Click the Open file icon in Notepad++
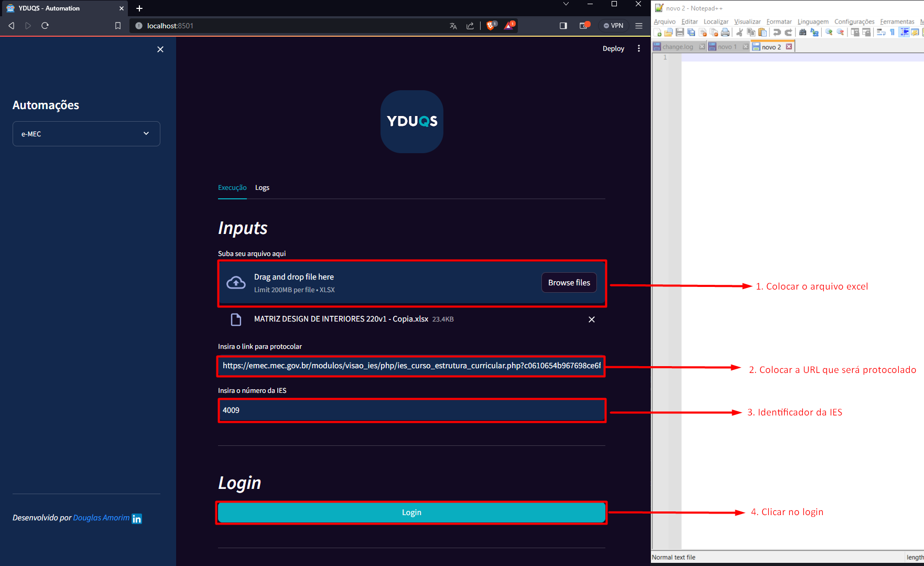The width and height of the screenshot is (924, 566). 668,33
